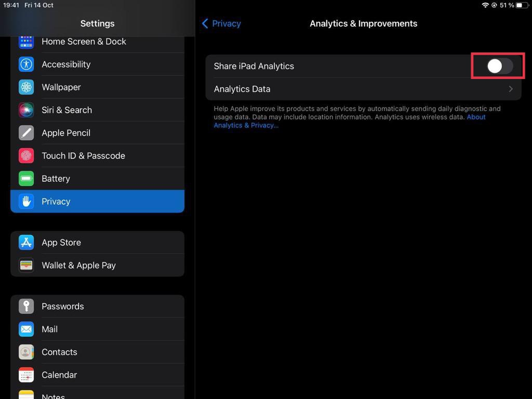Screen dimensions: 532x399
Task: Open About Analytics & Privacy link
Action: (350, 121)
